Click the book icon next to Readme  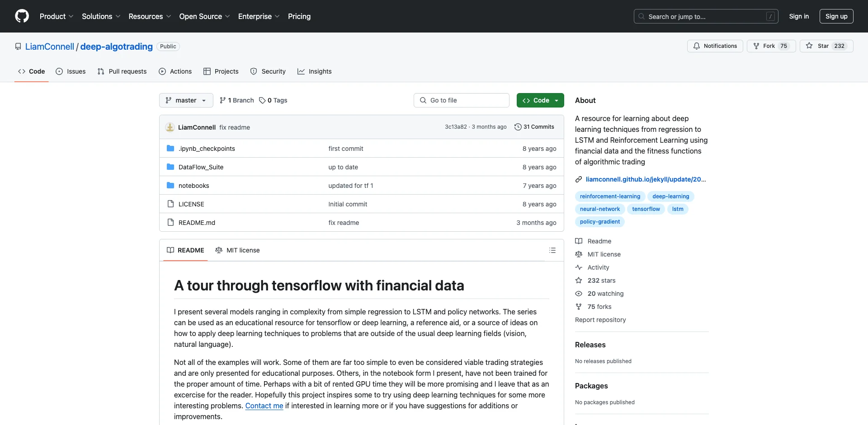coord(579,241)
